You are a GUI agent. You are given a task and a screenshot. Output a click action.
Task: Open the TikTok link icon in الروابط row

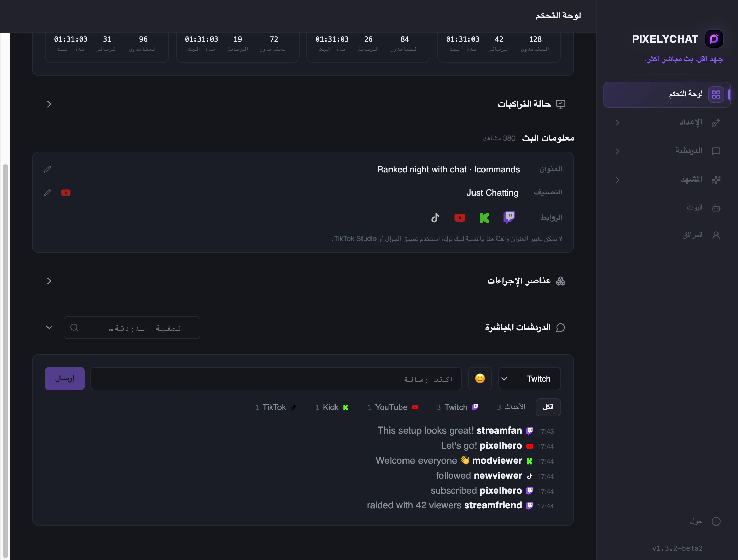click(x=435, y=218)
